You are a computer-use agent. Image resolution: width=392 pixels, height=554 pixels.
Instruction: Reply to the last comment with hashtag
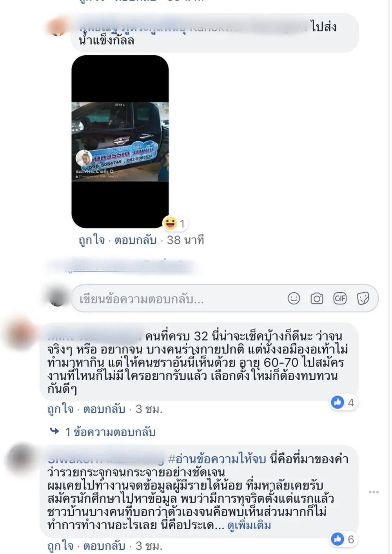104,546
